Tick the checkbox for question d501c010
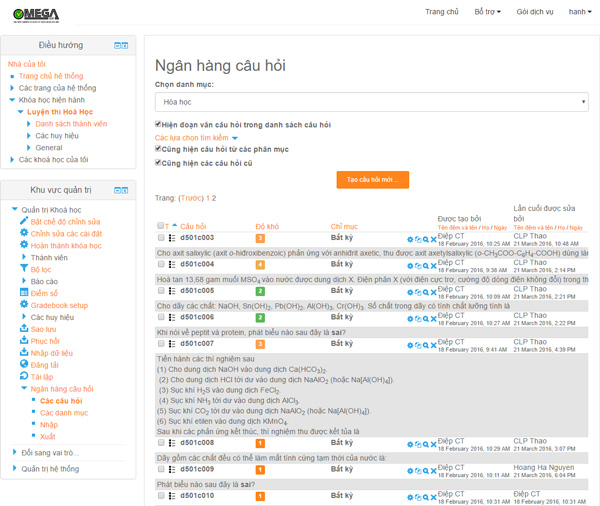The image size is (600, 506). 161,495
